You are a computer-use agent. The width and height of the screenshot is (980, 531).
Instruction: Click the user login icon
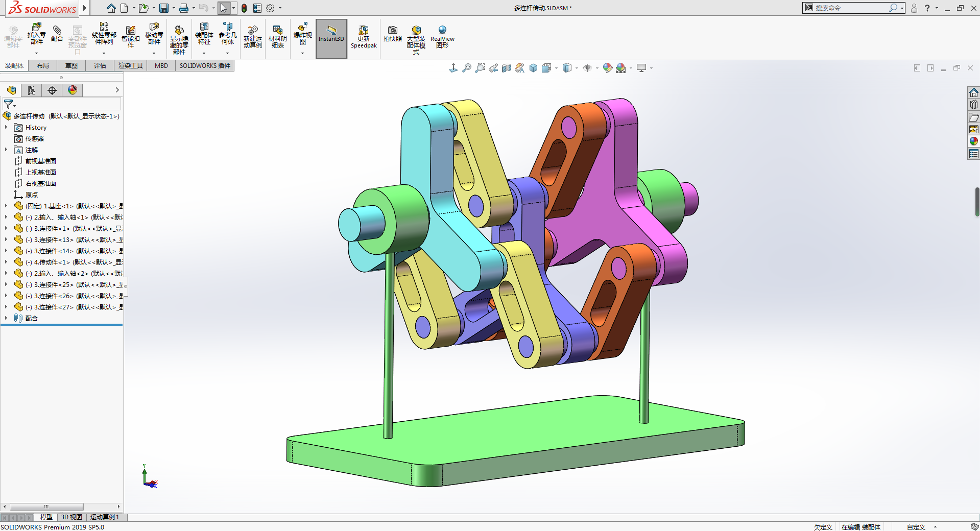tap(914, 8)
